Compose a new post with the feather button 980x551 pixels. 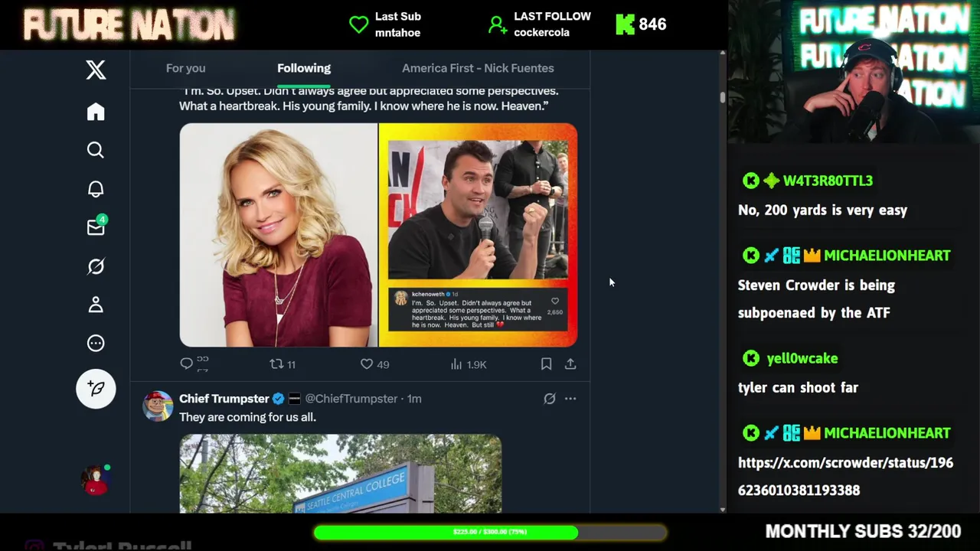[96, 388]
